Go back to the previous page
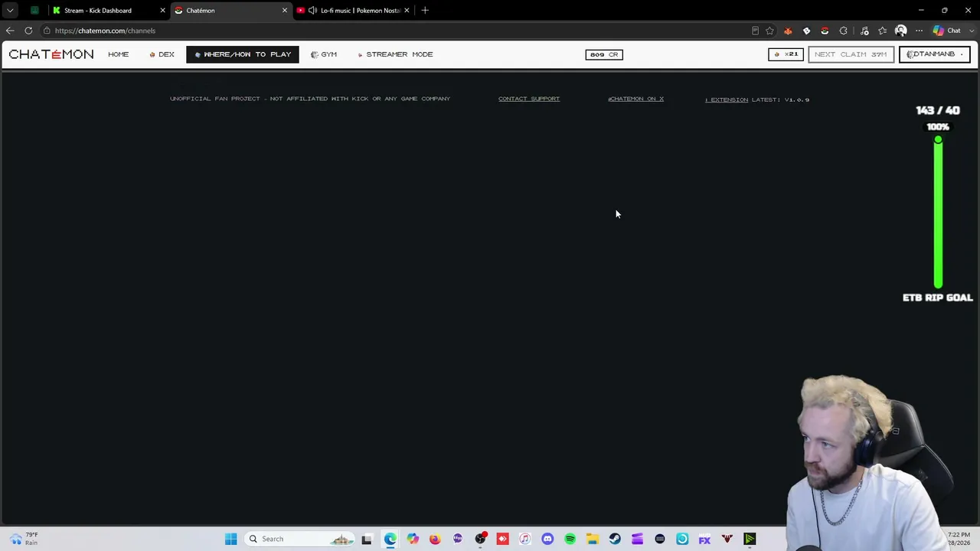This screenshot has height=551, width=980. [10, 31]
